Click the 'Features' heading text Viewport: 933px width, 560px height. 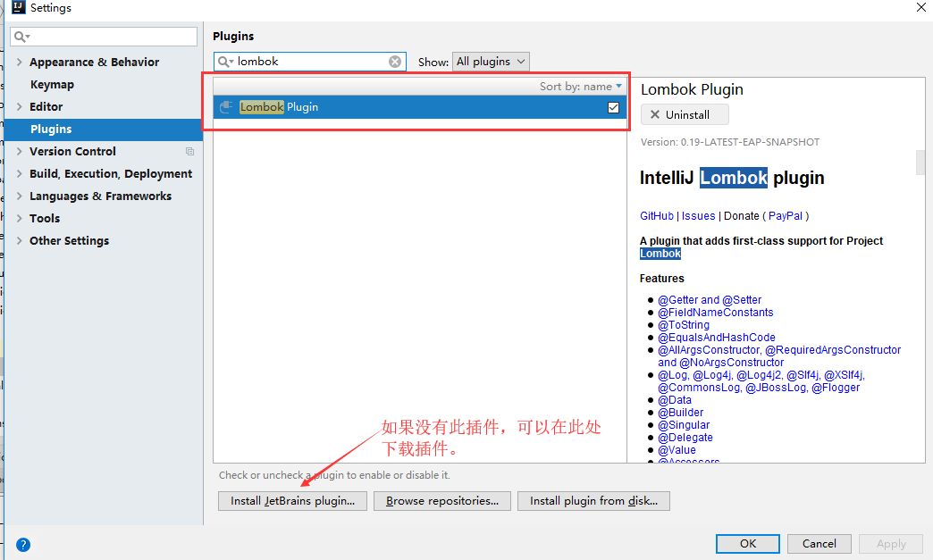tap(662, 279)
